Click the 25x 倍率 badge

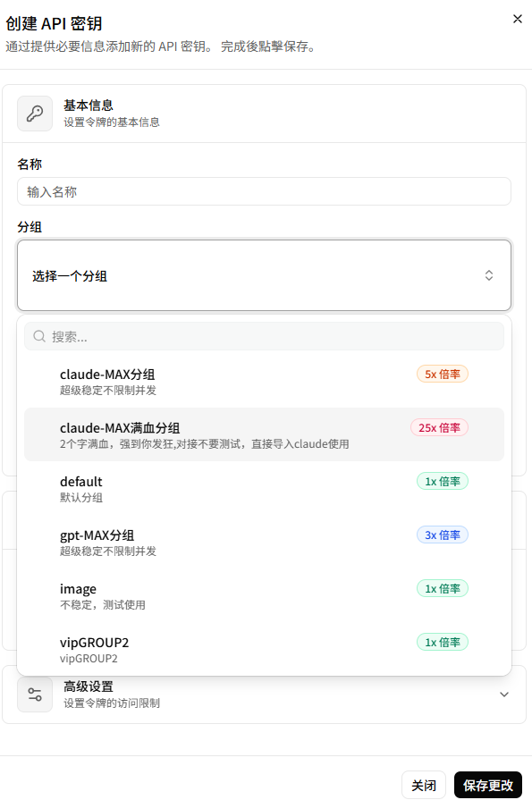pyautogui.click(x=439, y=427)
